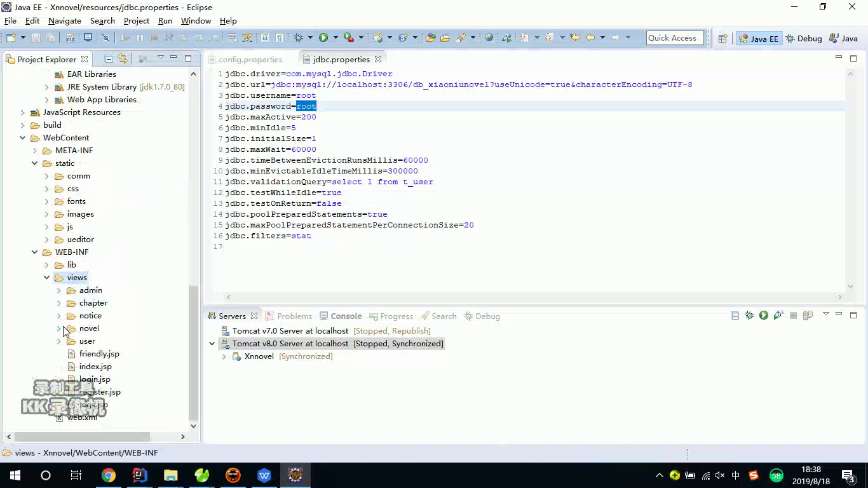This screenshot has width=868, height=488.
Task: Click the Skip All Breakpoints icon
Action: [x=106, y=38]
